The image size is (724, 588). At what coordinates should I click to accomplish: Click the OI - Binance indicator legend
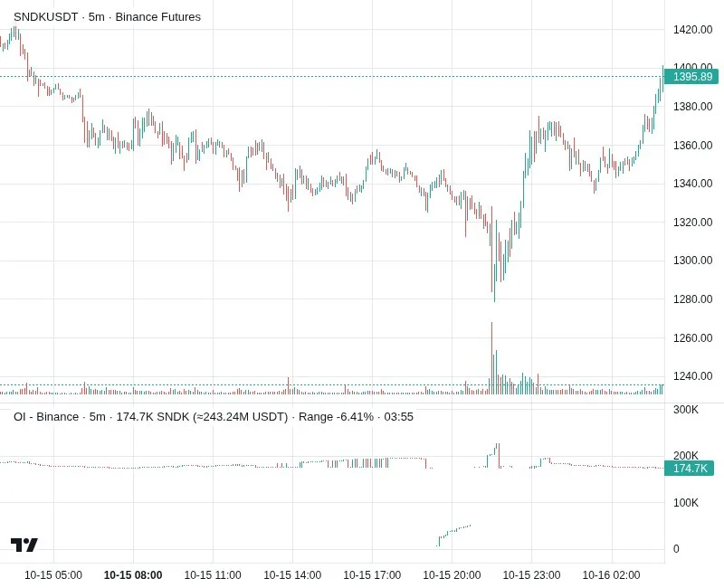(x=214, y=417)
